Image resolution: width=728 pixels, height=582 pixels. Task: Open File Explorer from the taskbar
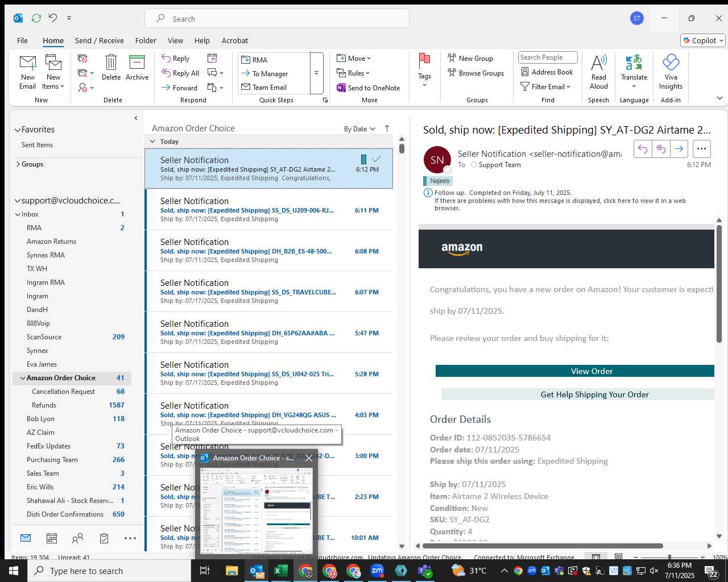[x=231, y=571]
